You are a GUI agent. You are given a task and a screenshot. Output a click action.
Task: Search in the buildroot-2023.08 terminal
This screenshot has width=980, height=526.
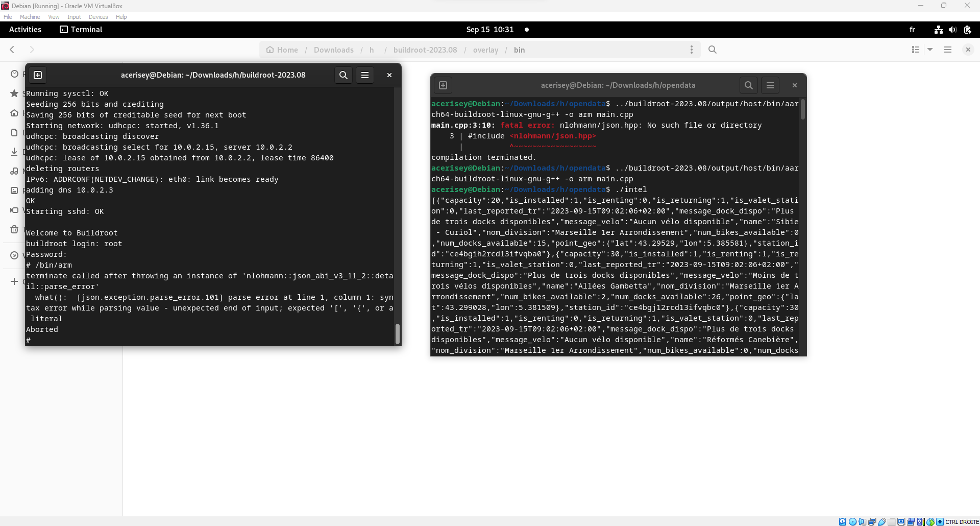tap(344, 75)
